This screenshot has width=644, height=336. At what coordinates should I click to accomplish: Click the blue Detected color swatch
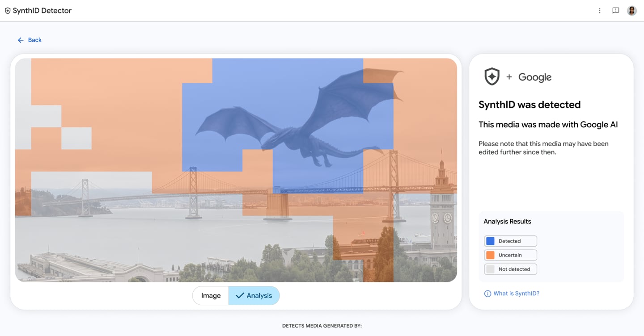click(490, 241)
